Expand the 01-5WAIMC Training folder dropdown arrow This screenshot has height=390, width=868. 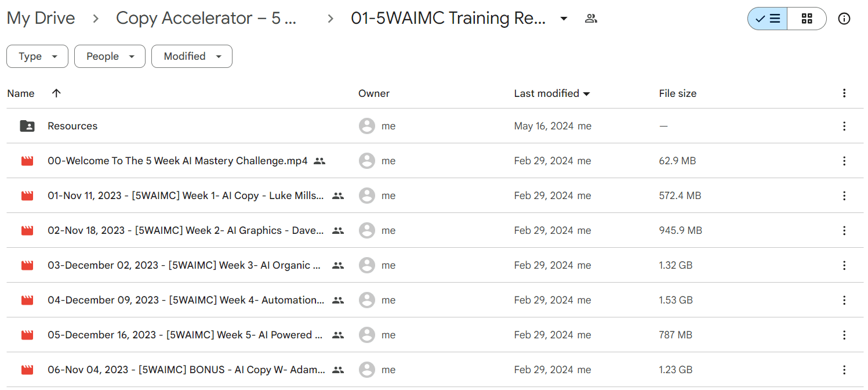(564, 19)
